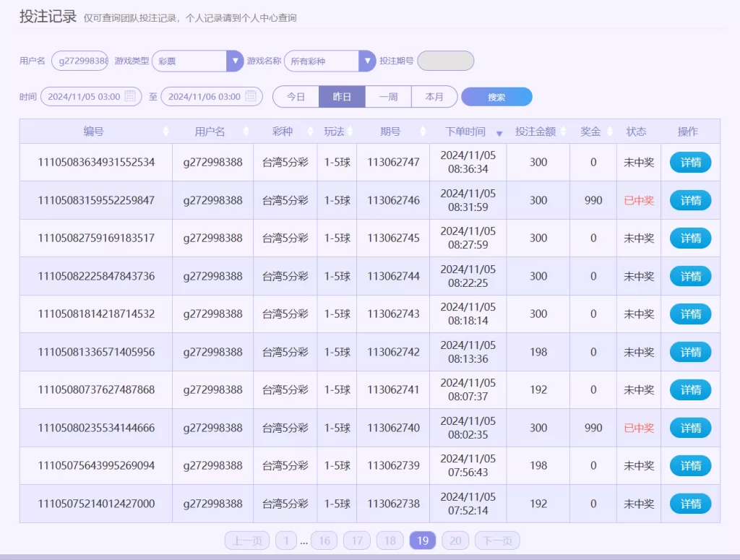
Task: Click bet amount 198 for period 113062742
Action: coord(538,352)
